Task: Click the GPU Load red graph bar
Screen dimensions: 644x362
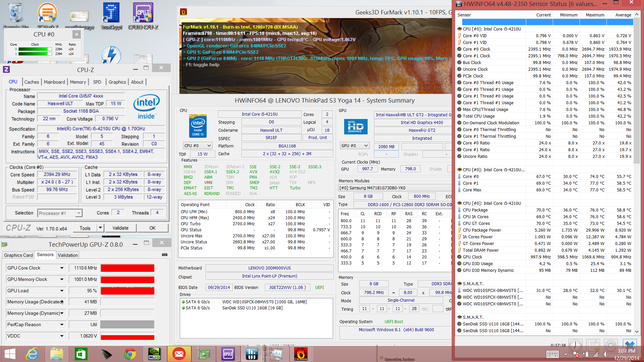Action: (x=127, y=291)
